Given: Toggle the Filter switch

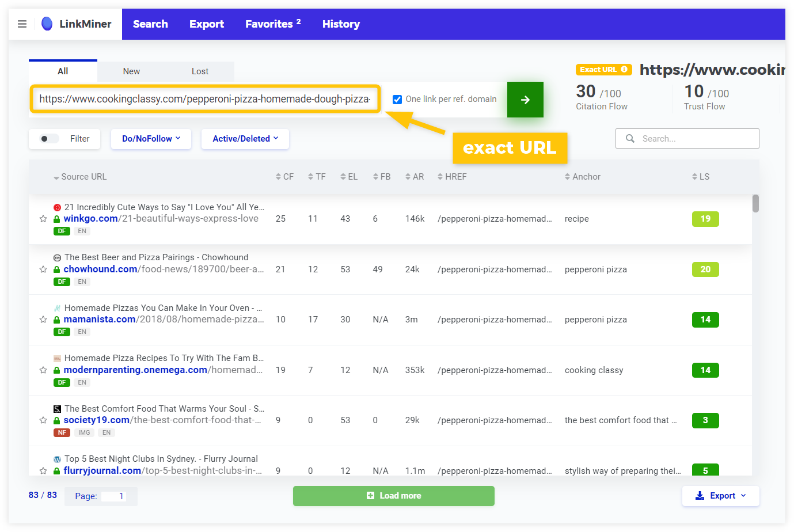Looking at the screenshot, I should tap(50, 138).
